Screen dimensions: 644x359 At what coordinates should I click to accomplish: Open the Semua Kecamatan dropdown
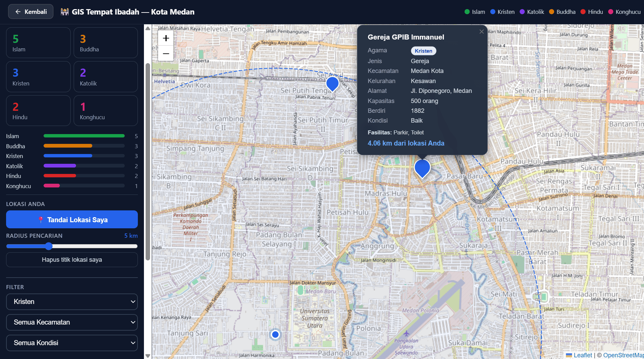pos(72,322)
